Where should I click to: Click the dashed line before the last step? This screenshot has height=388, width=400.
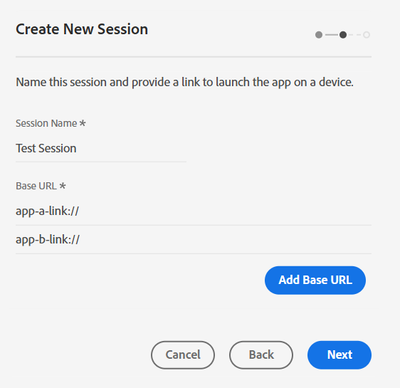tap(355, 35)
